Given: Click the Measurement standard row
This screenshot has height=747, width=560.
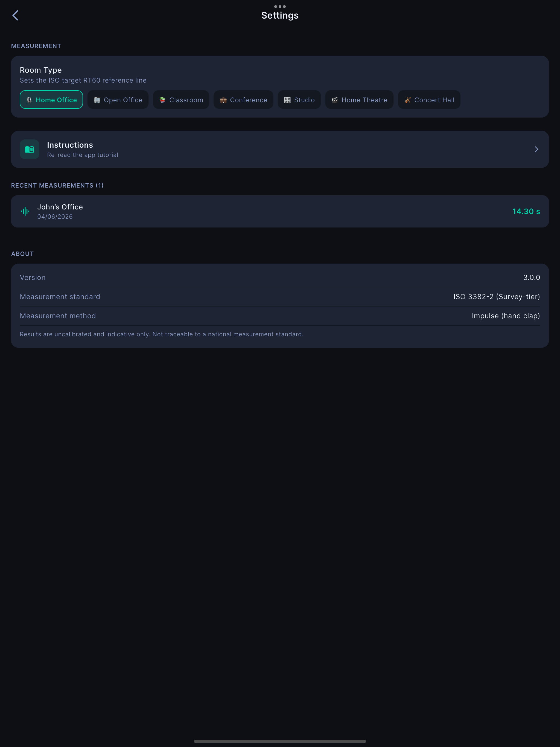Looking at the screenshot, I should click(280, 296).
